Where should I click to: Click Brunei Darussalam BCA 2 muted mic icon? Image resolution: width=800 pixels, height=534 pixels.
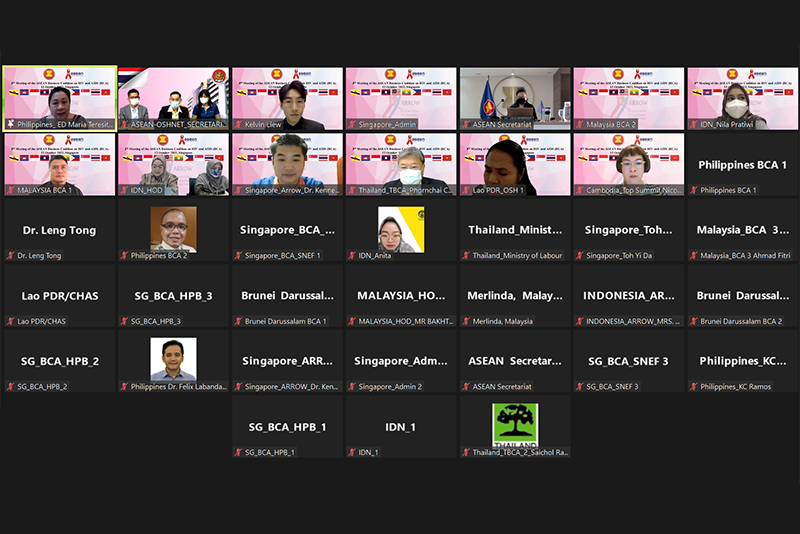tap(694, 322)
